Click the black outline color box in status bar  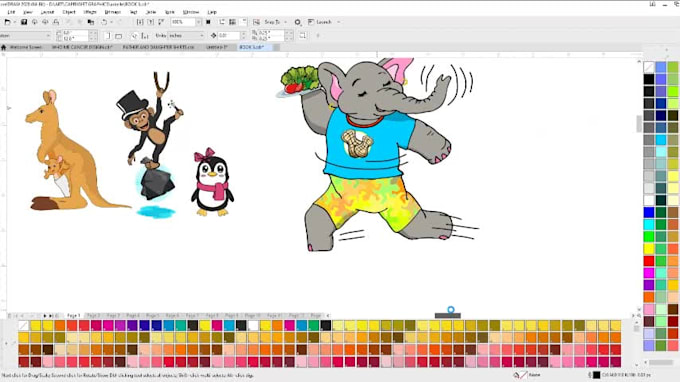(x=597, y=375)
